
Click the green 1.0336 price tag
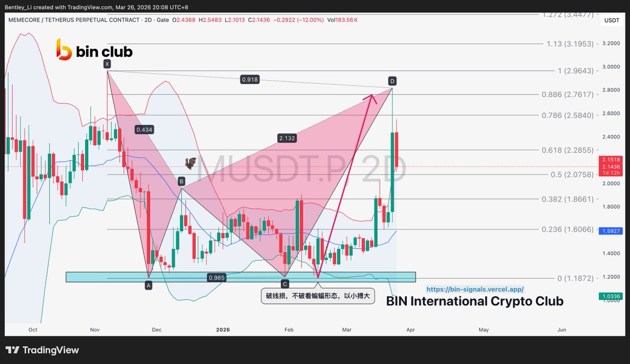click(x=610, y=296)
